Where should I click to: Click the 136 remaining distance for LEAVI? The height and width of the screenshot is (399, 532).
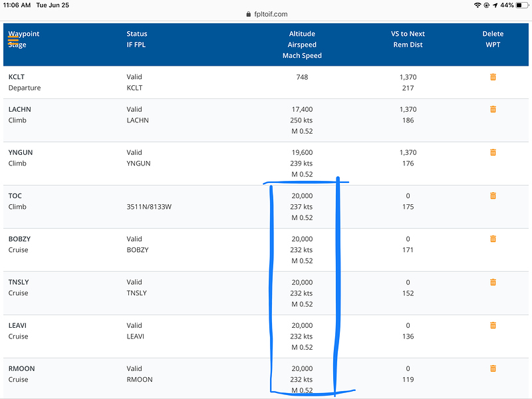point(408,336)
